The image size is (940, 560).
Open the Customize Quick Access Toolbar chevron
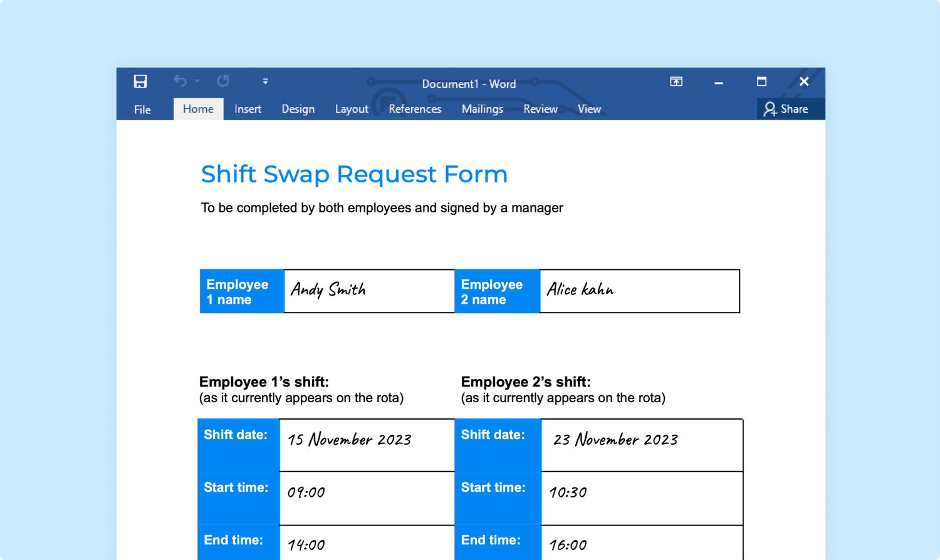point(265,81)
